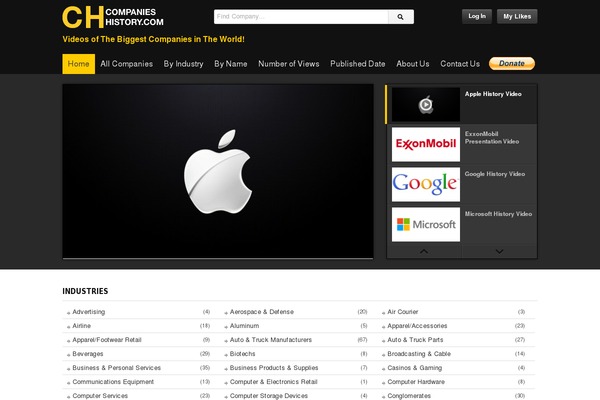Click into the Find Company search field
Image resolution: width=600 pixels, height=400 pixels.
(301, 17)
